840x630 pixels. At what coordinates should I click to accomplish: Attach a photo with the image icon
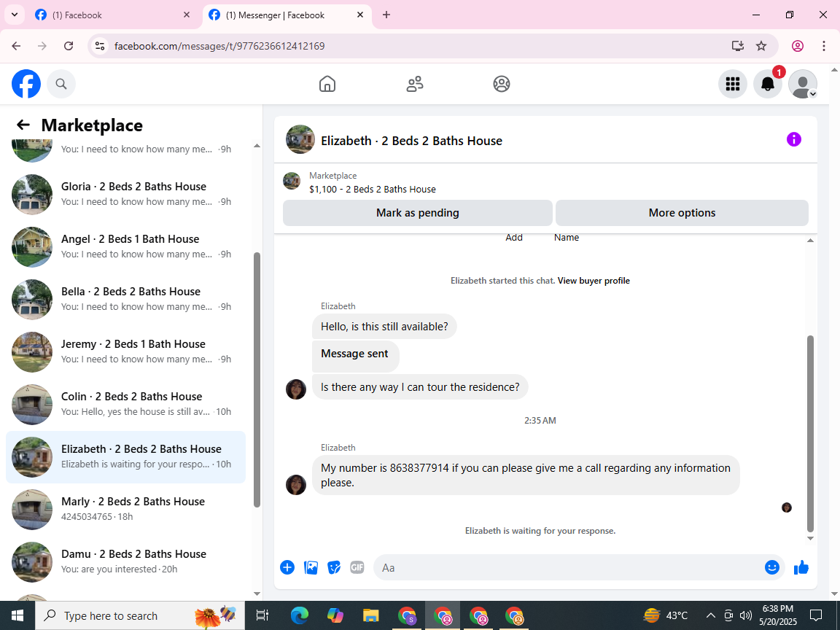pos(311,567)
